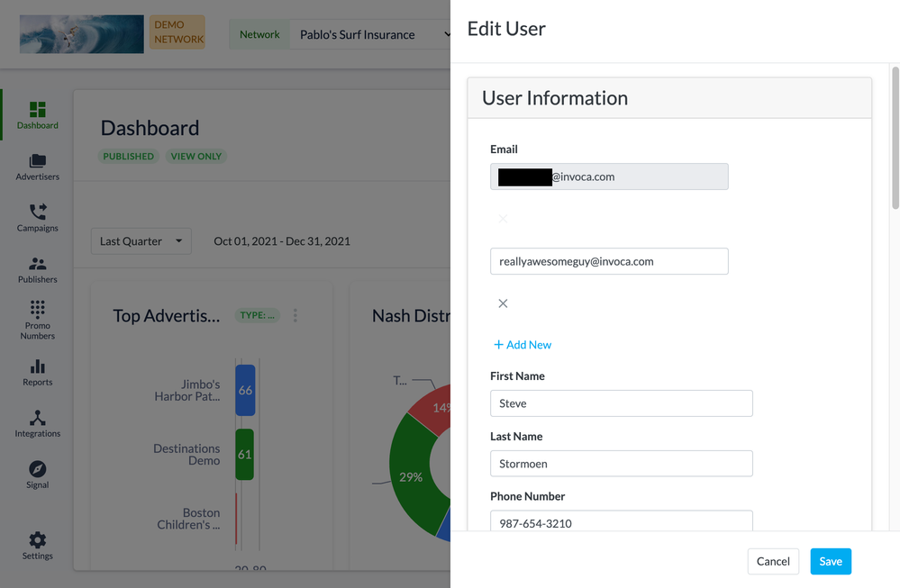This screenshot has height=588, width=900.
Task: Select the Reports bar chart icon
Action: [37, 366]
